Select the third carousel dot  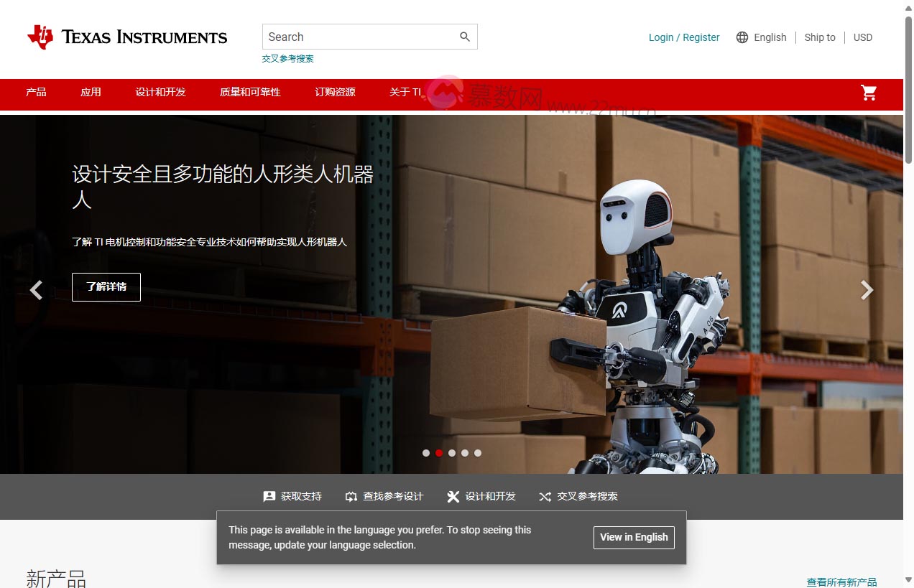point(452,453)
